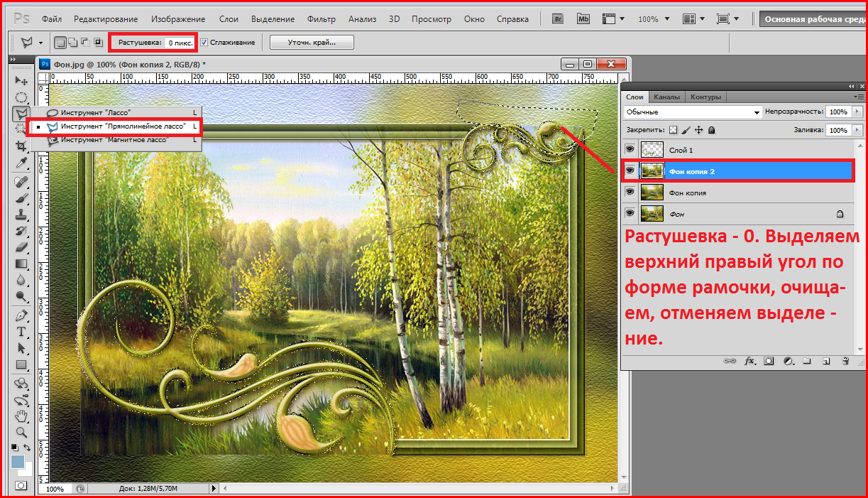The height and width of the screenshot is (498, 868).
Task: Select the Zoom tool
Action: (21, 431)
